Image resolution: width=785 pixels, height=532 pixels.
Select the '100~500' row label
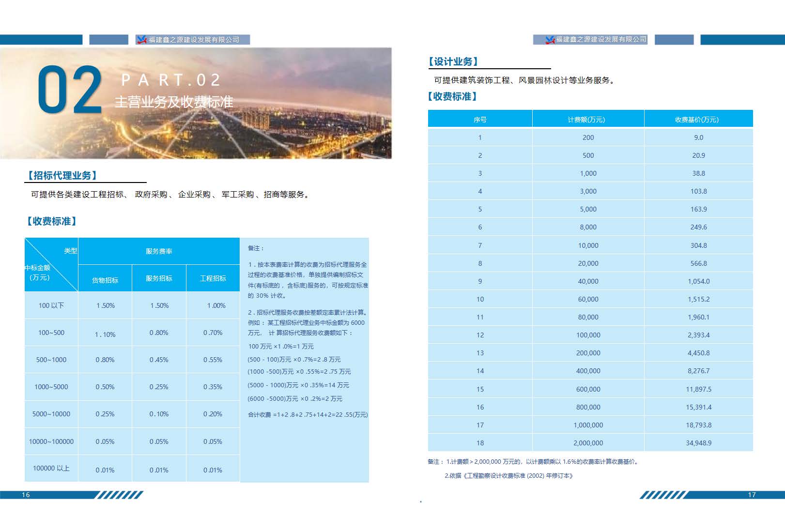click(x=51, y=333)
